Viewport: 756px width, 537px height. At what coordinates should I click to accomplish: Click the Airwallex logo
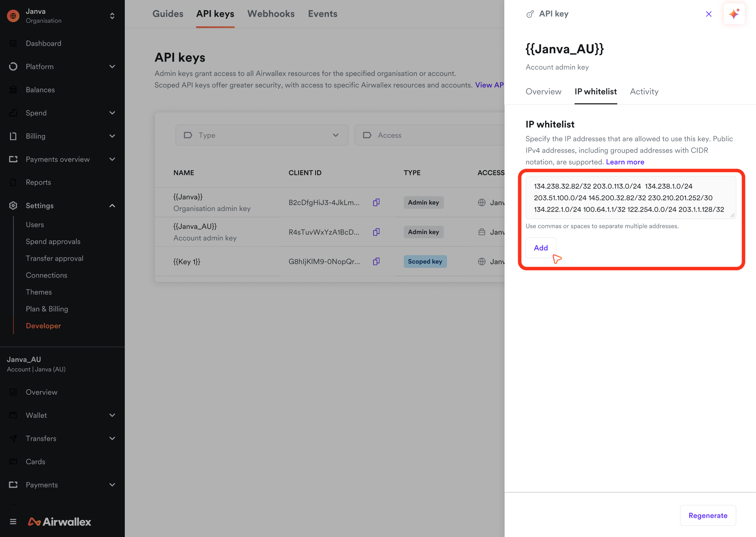click(59, 522)
